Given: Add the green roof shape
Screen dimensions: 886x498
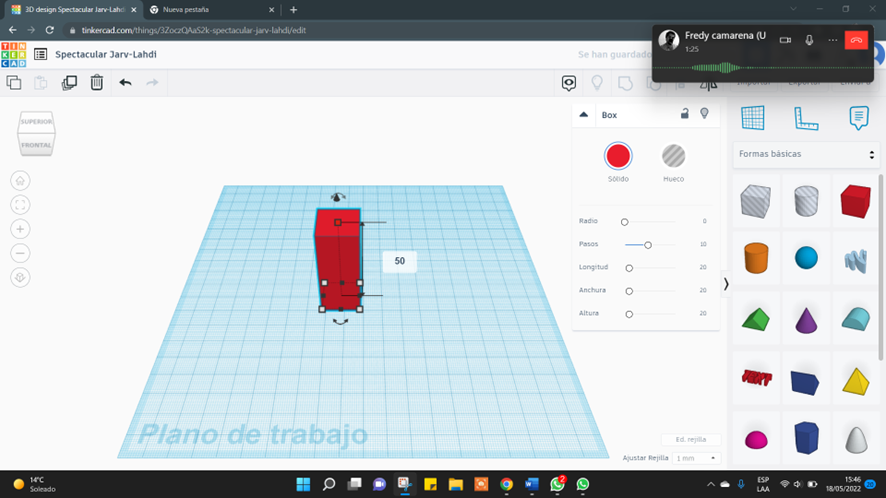Looking at the screenshot, I should (x=755, y=319).
